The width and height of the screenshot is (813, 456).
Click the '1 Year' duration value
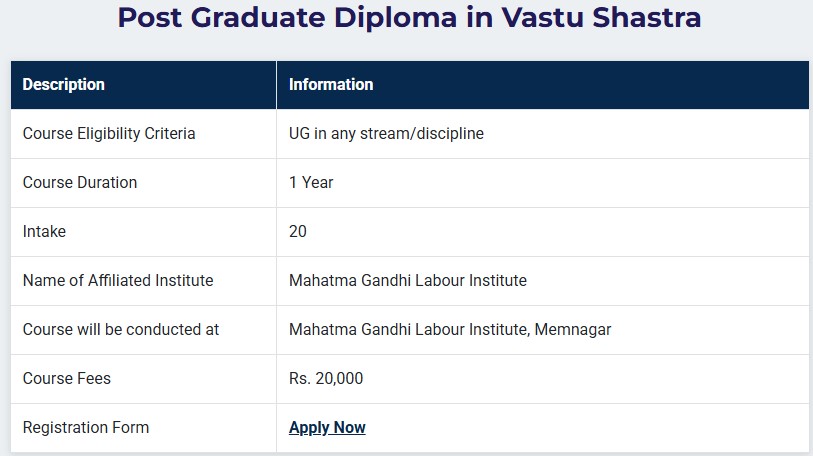pos(311,183)
